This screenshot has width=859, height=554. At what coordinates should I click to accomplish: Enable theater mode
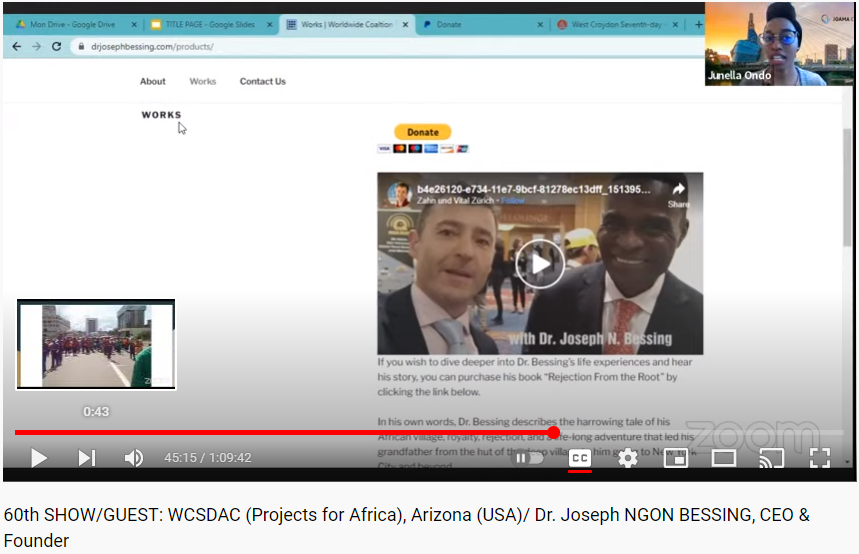[724, 458]
